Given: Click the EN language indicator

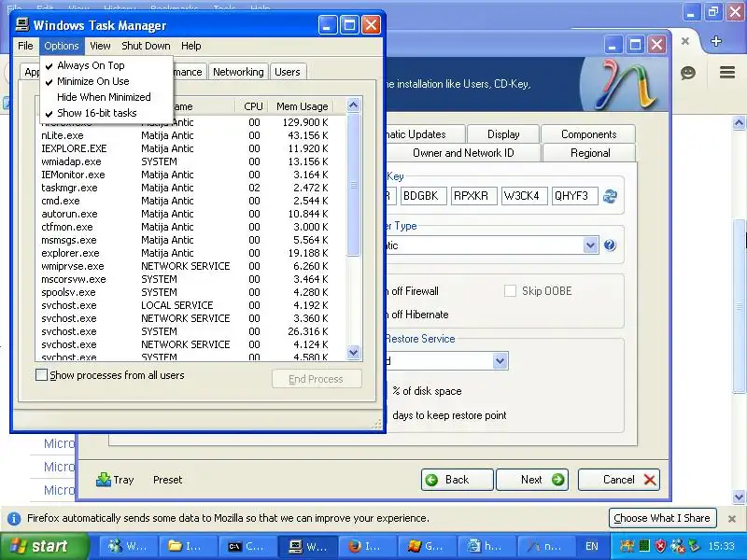Looking at the screenshot, I should tap(592, 546).
